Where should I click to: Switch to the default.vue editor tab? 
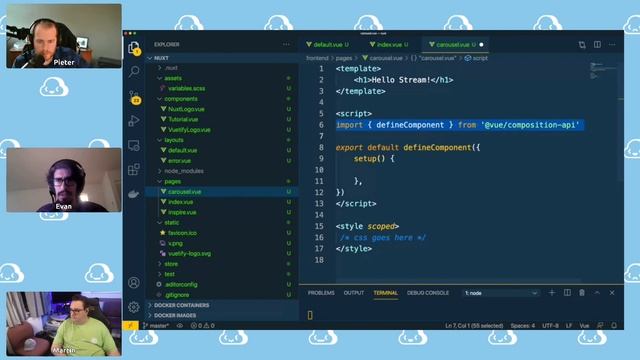pyautogui.click(x=328, y=44)
